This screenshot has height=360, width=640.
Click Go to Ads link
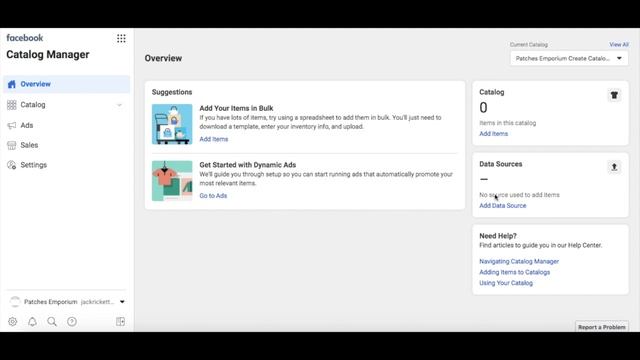coord(213,196)
